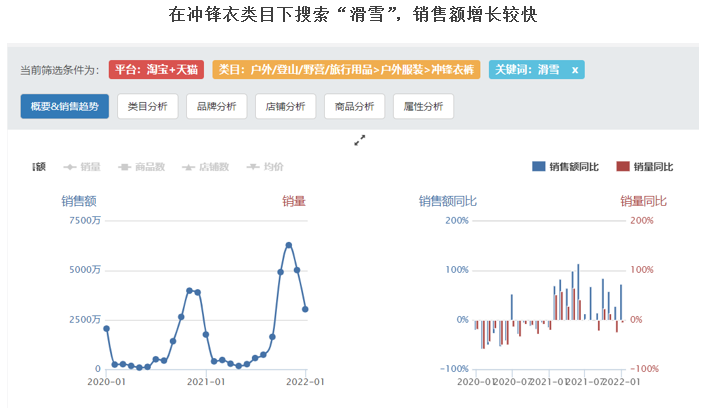This screenshot has width=724, height=414.
Task: Toggle the 销量同比 legend series
Action: 645,167
